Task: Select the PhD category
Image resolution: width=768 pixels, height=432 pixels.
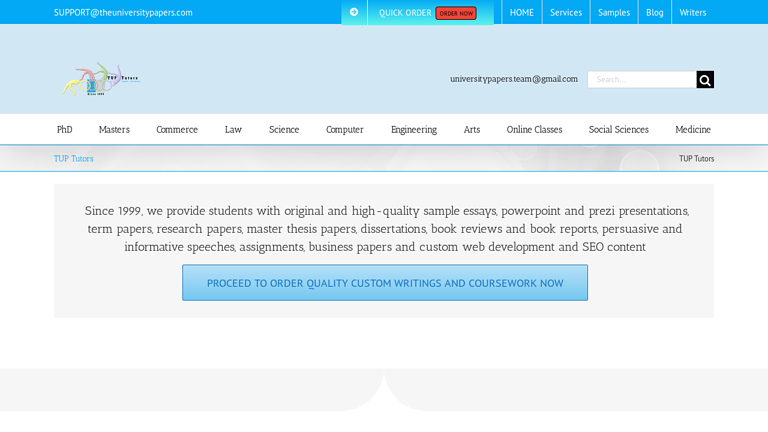Action: coord(64,130)
